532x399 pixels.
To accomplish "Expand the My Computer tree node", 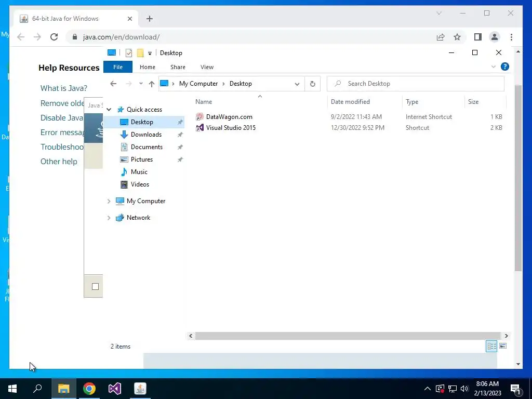I will [x=109, y=201].
